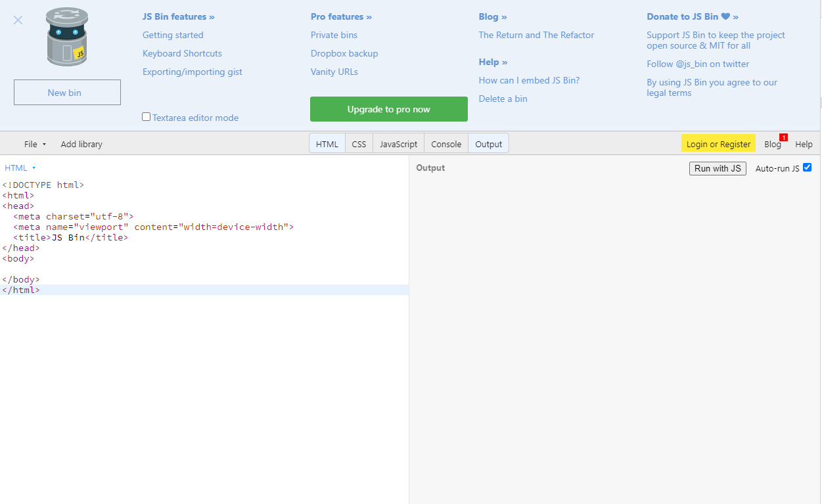Create a New bin

pyautogui.click(x=67, y=93)
